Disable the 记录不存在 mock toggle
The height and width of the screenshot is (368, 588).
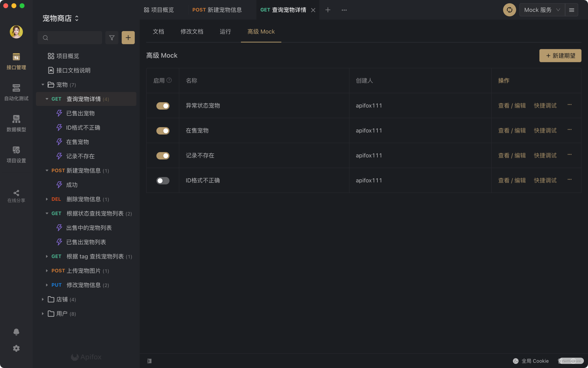click(163, 156)
